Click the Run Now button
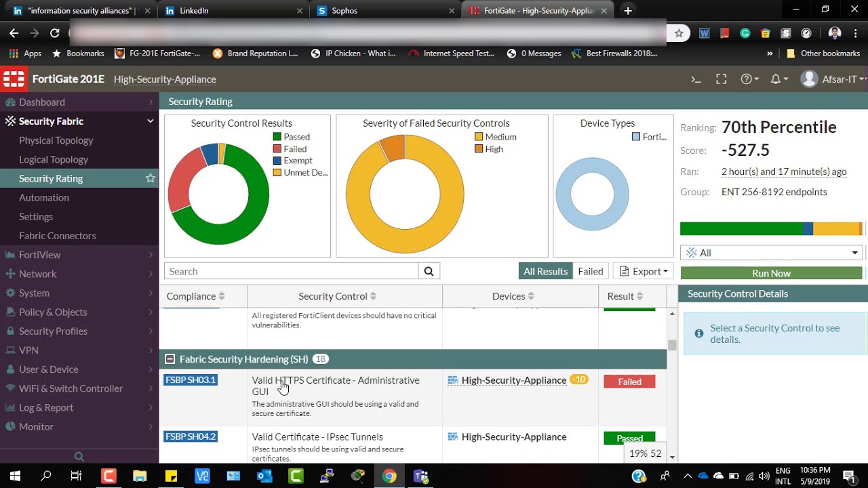Image resolution: width=868 pixels, height=488 pixels. point(771,273)
